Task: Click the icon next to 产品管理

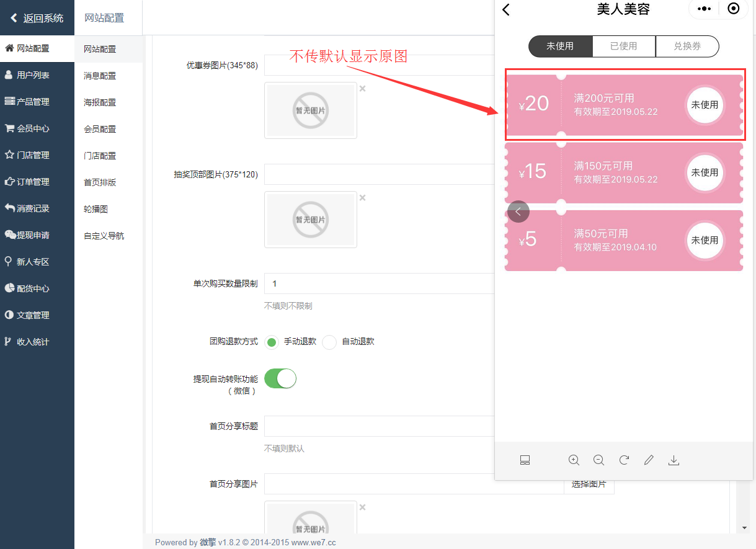Action: pyautogui.click(x=9, y=102)
